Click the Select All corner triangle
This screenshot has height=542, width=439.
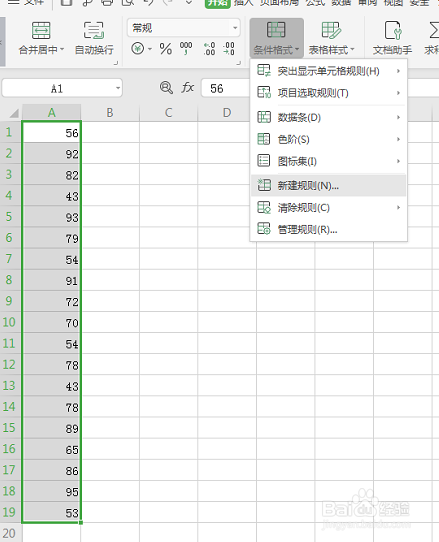point(13,113)
